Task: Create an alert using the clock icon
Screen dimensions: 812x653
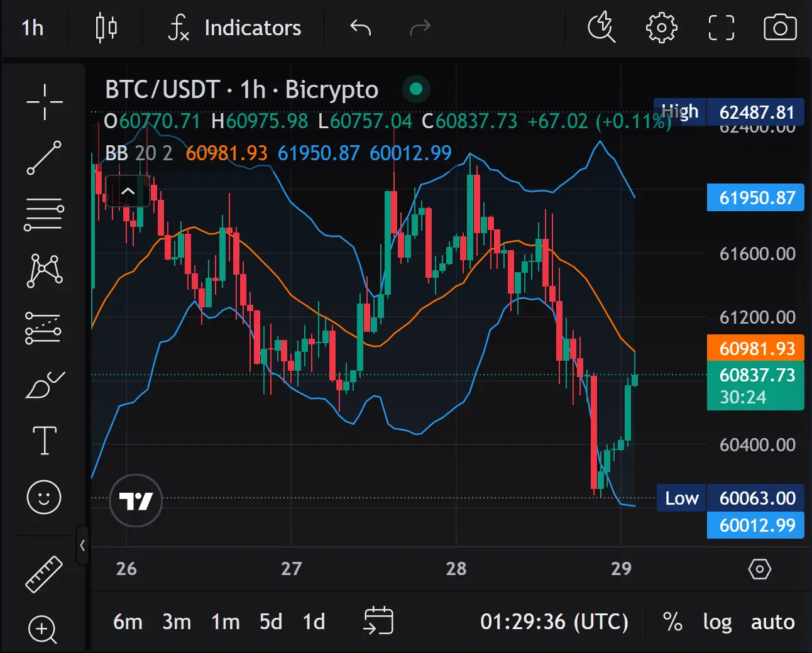Action: pyautogui.click(x=601, y=28)
